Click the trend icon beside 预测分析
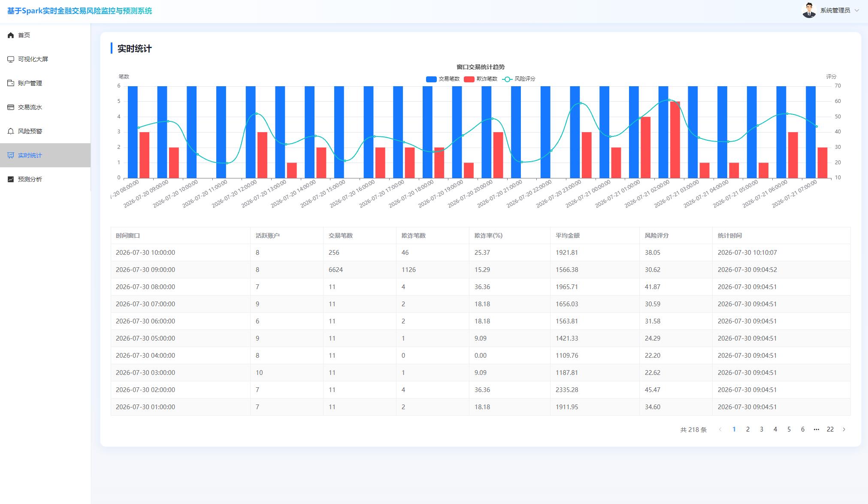This screenshot has height=504, width=868. pyautogui.click(x=11, y=179)
